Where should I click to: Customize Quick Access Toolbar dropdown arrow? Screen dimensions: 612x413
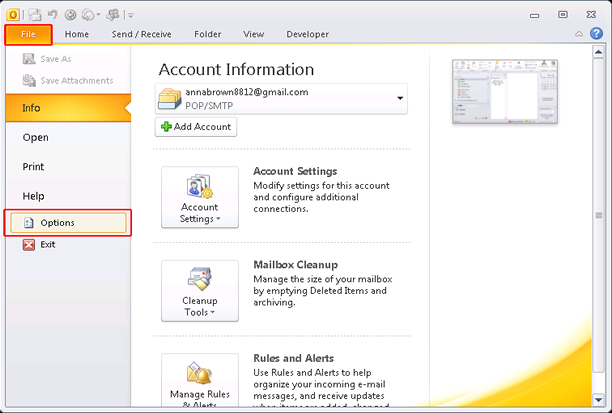131,15
